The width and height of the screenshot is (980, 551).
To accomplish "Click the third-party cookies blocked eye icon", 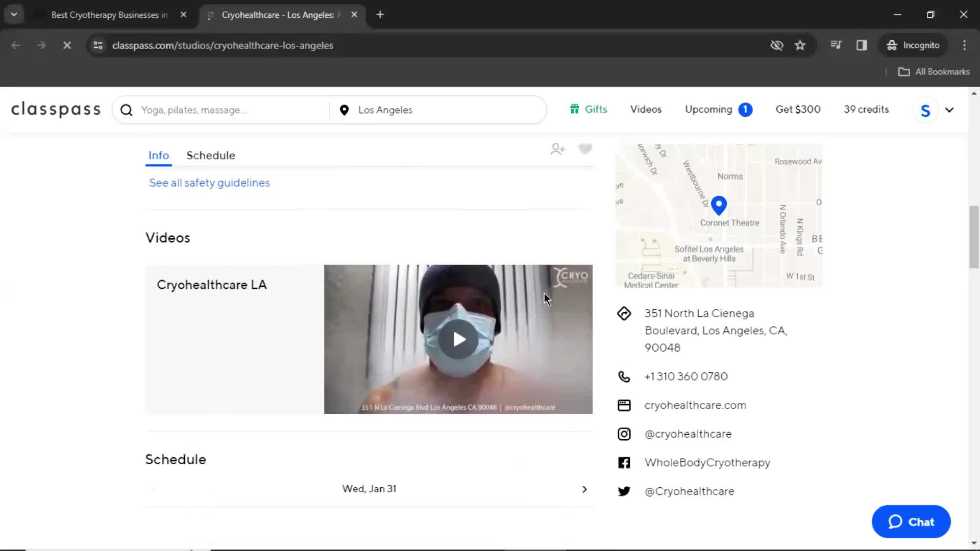I will click(x=776, y=45).
